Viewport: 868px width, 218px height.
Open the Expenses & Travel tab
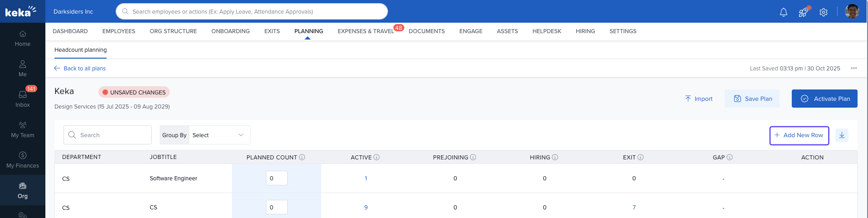[365, 31]
